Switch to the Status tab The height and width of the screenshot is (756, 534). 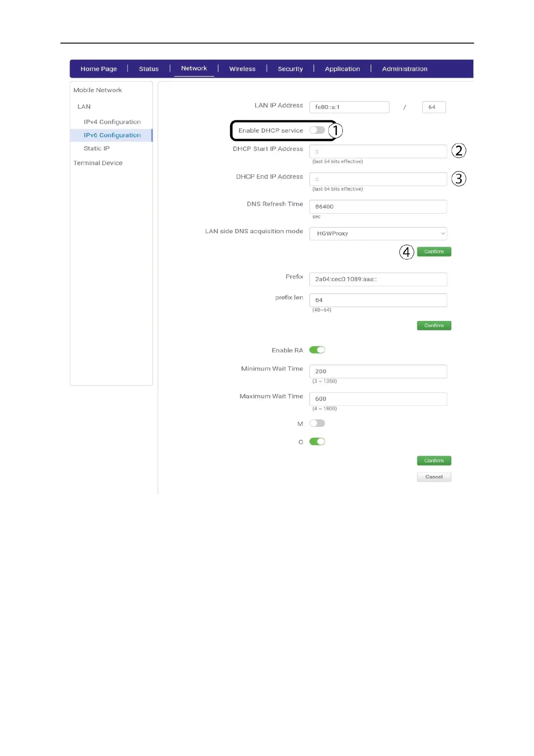click(x=149, y=69)
